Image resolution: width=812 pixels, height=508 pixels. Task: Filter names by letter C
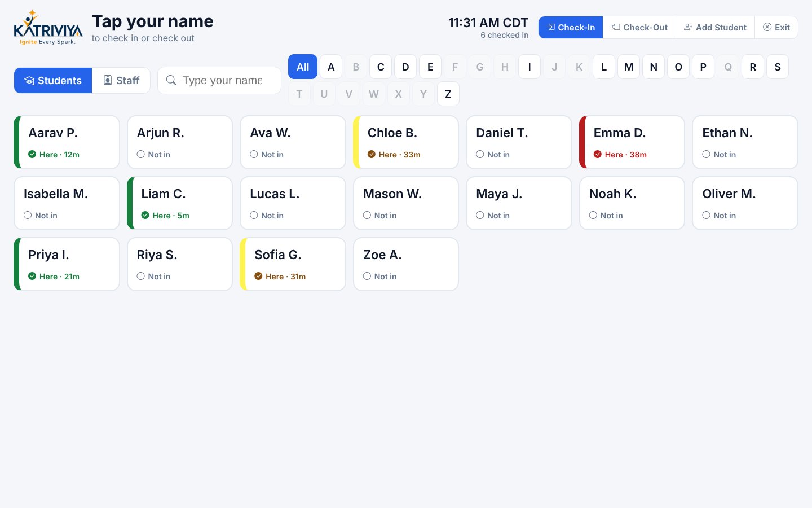381,67
